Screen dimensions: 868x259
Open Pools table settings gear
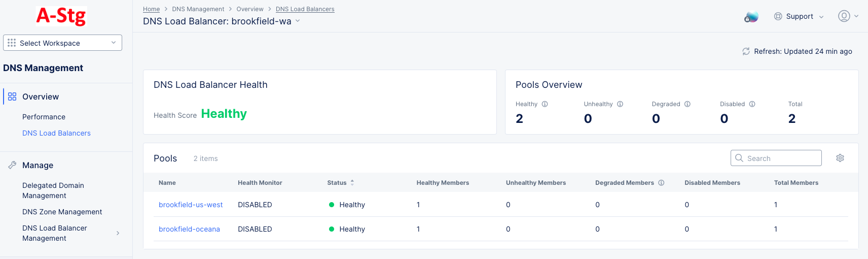[840, 158]
